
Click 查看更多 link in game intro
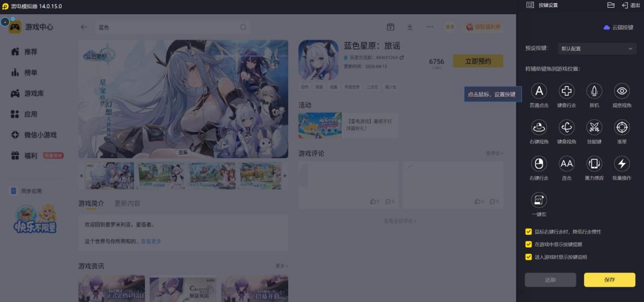(x=151, y=241)
